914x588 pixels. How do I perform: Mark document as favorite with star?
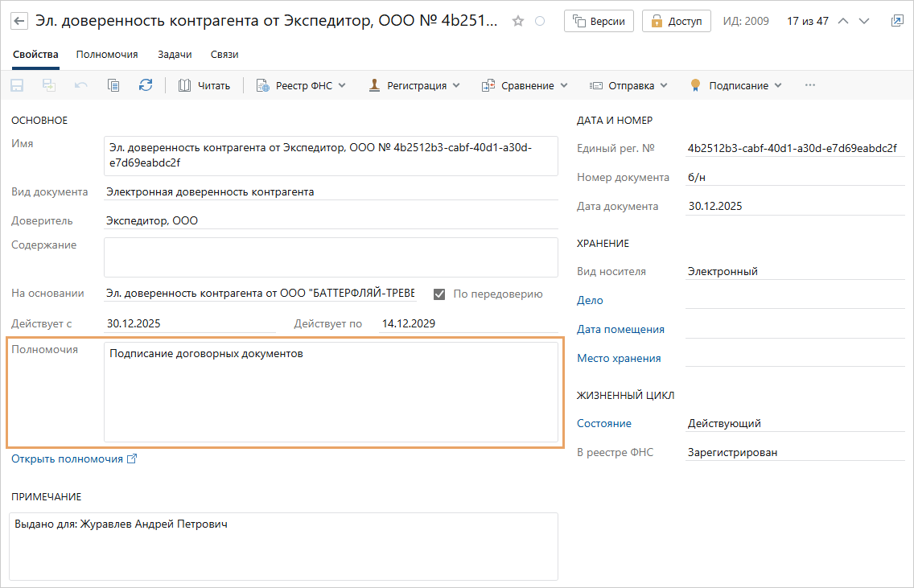(x=518, y=21)
